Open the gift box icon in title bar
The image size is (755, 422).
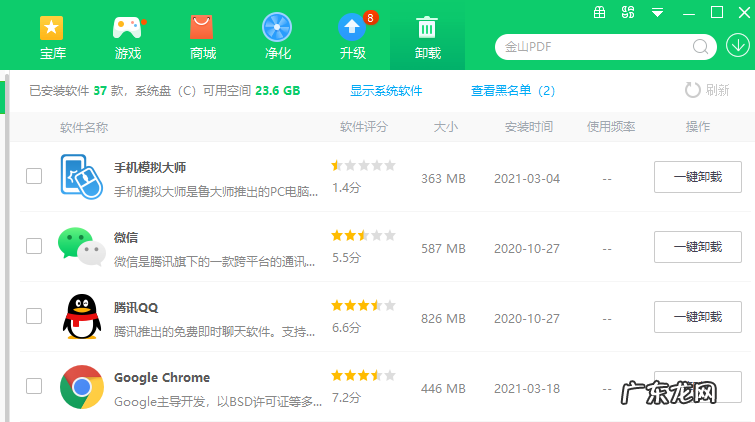pyautogui.click(x=599, y=12)
